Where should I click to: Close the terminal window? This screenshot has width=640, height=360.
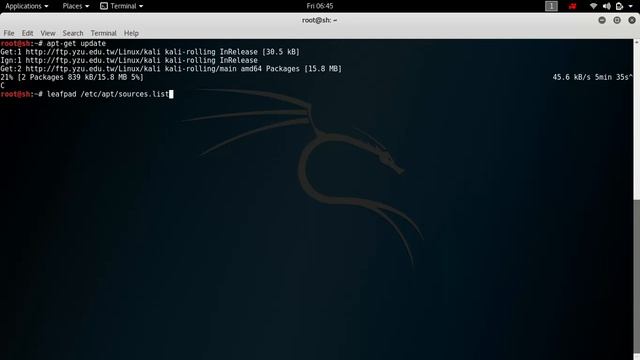pyautogui.click(x=632, y=20)
